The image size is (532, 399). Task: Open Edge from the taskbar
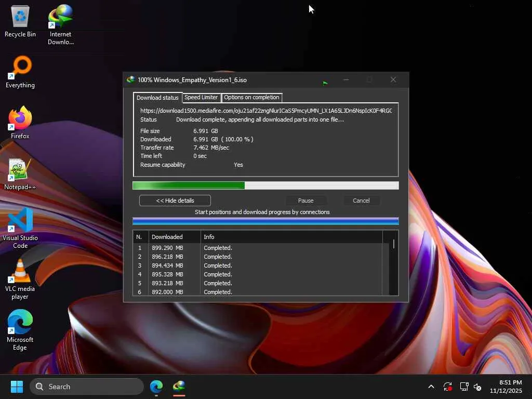[x=156, y=387]
